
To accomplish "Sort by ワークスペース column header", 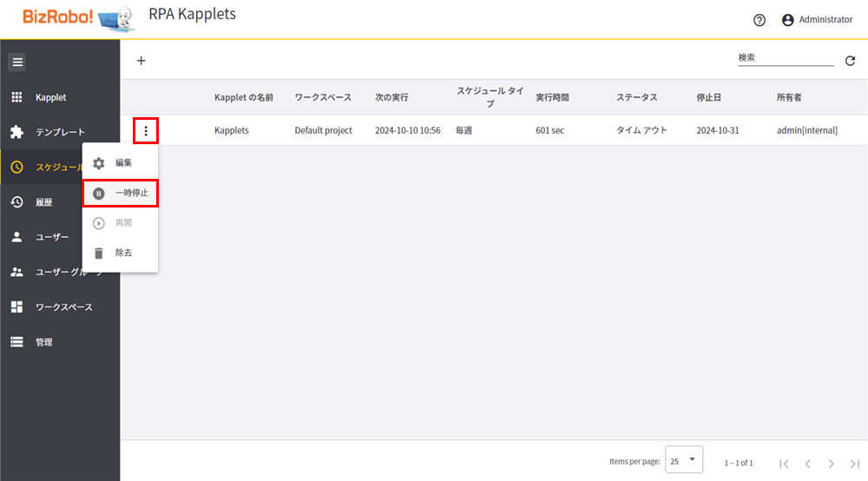I will pos(323,97).
